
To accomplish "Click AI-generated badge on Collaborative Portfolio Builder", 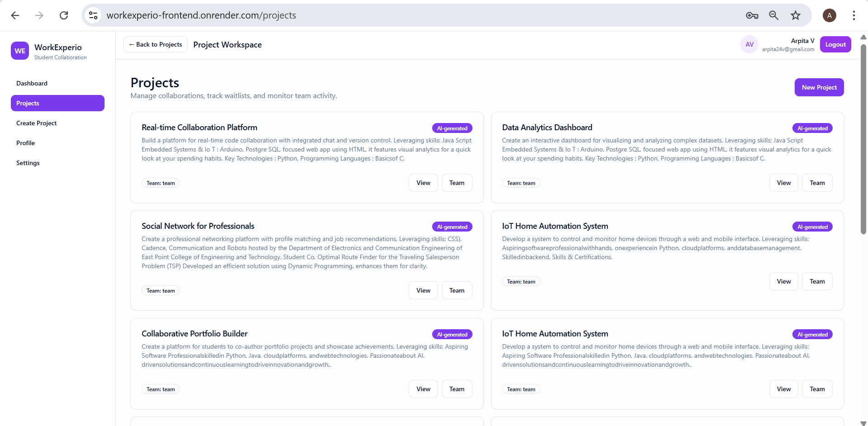I will tap(452, 335).
